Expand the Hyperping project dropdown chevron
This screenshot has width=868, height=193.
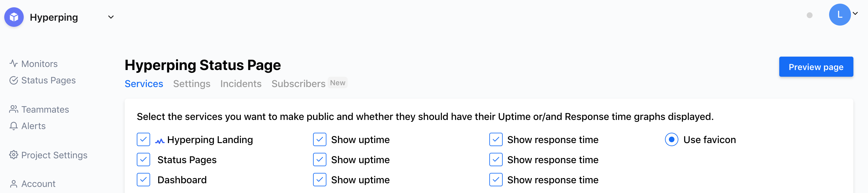[111, 17]
